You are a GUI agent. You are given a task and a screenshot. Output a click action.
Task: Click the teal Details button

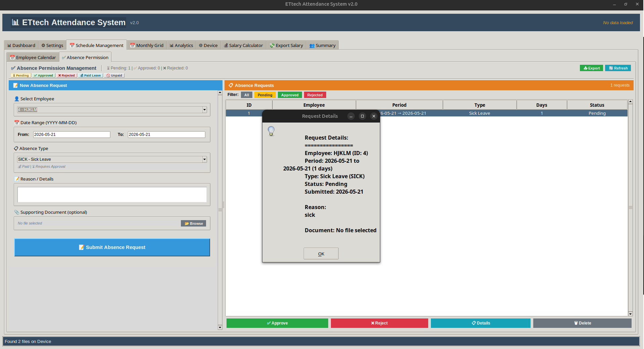[481, 323]
